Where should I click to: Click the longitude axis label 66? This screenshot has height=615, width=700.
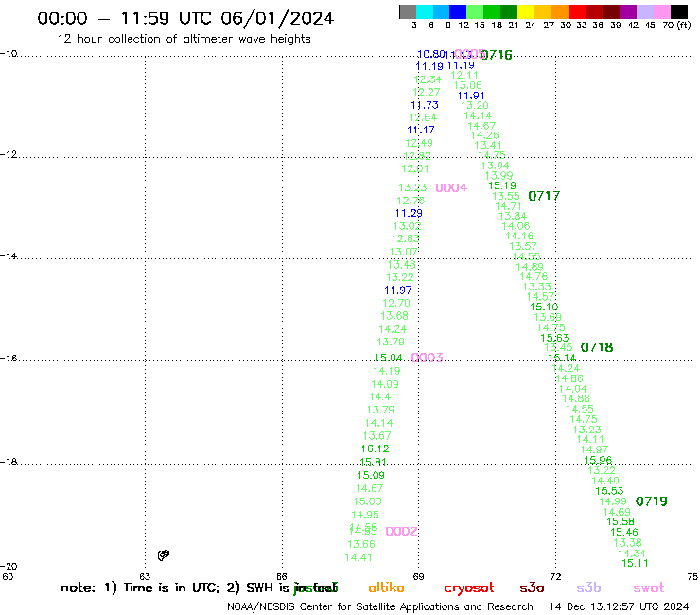click(281, 576)
